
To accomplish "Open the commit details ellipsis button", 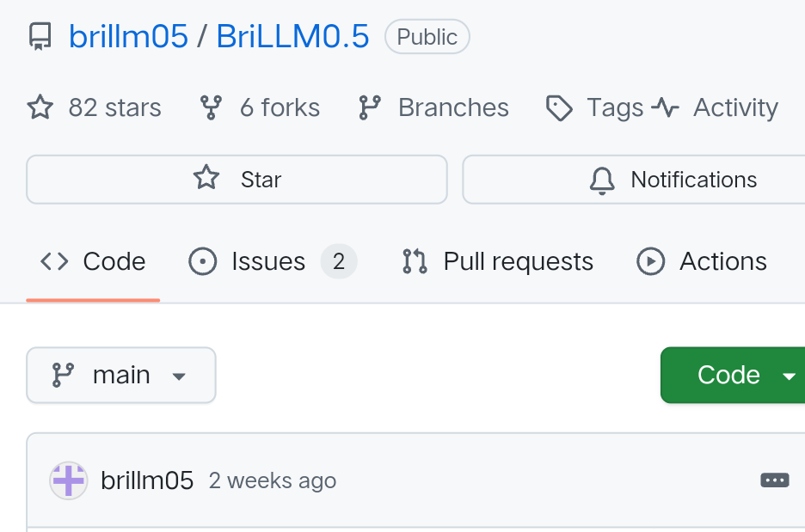I will pyautogui.click(x=775, y=480).
